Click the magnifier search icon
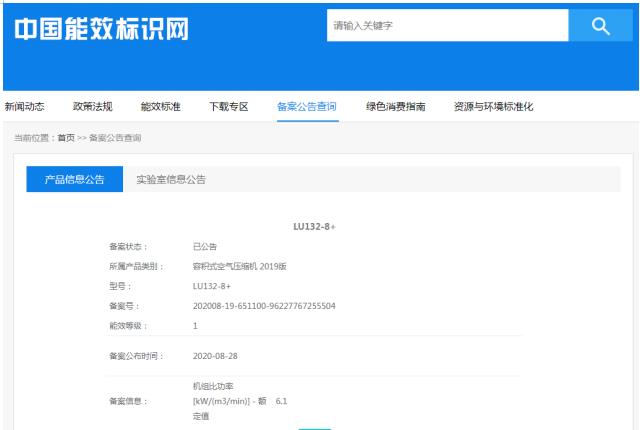 click(600, 26)
